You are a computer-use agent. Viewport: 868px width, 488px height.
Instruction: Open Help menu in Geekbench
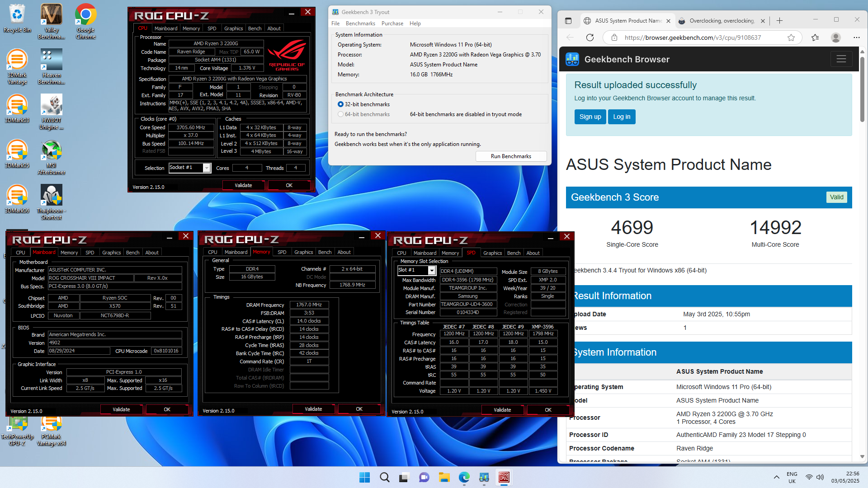415,23
